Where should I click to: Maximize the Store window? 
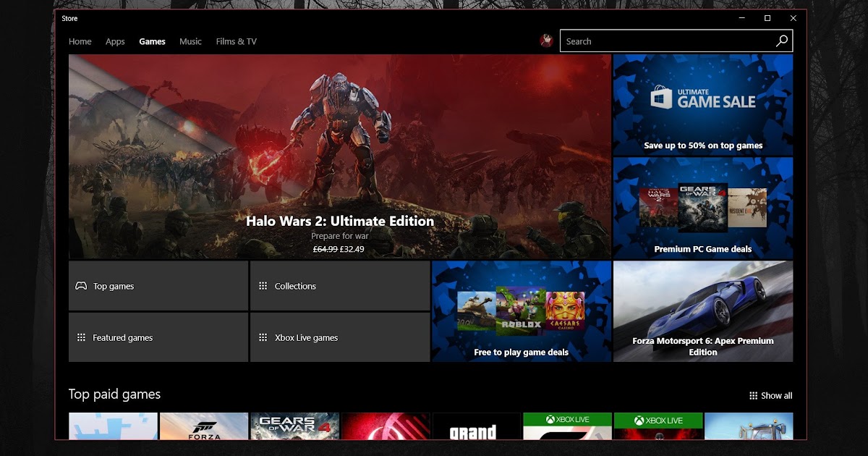[767, 18]
